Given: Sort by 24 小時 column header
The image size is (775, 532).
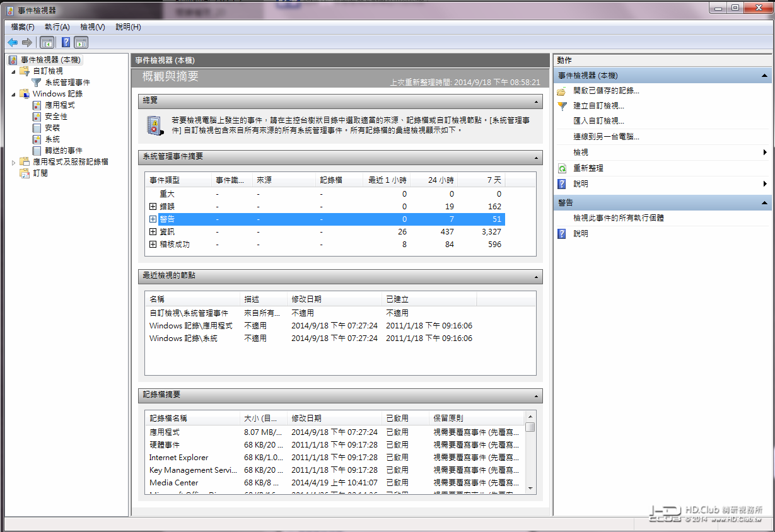Looking at the screenshot, I should (x=434, y=180).
